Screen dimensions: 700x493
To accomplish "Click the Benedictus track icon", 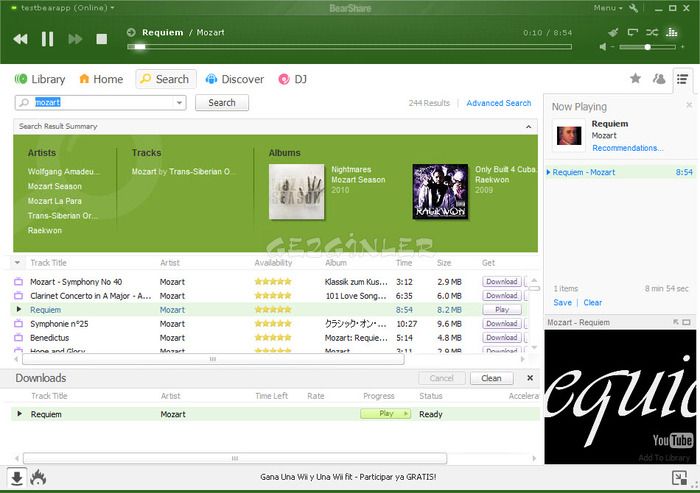I will 18,338.
